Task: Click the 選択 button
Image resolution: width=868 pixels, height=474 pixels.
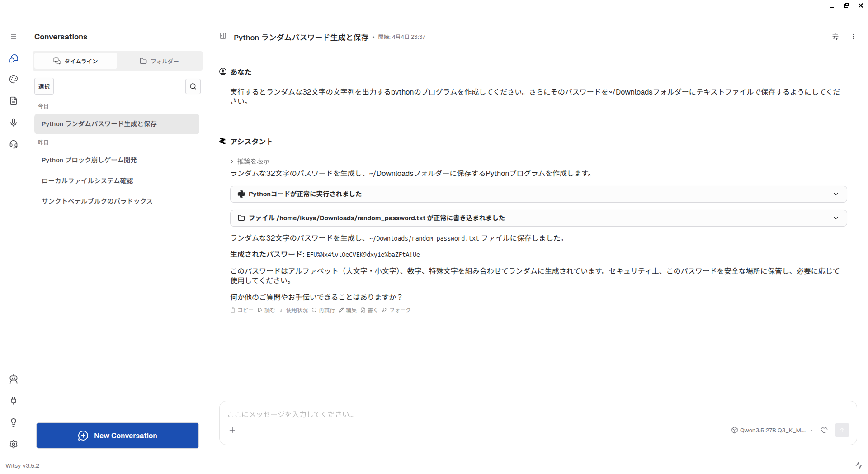Action: coord(44,86)
